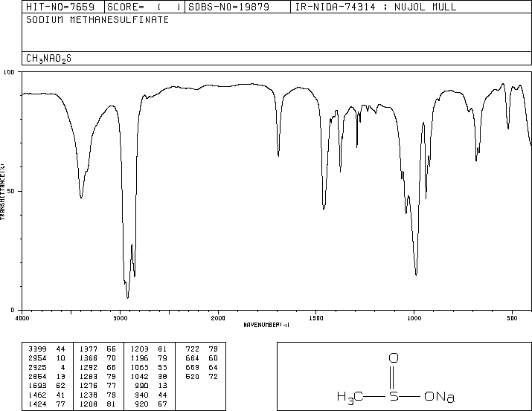Select the SCORE= field in the header
Screen dimensions: 532x411
pyautogui.click(x=144, y=7)
